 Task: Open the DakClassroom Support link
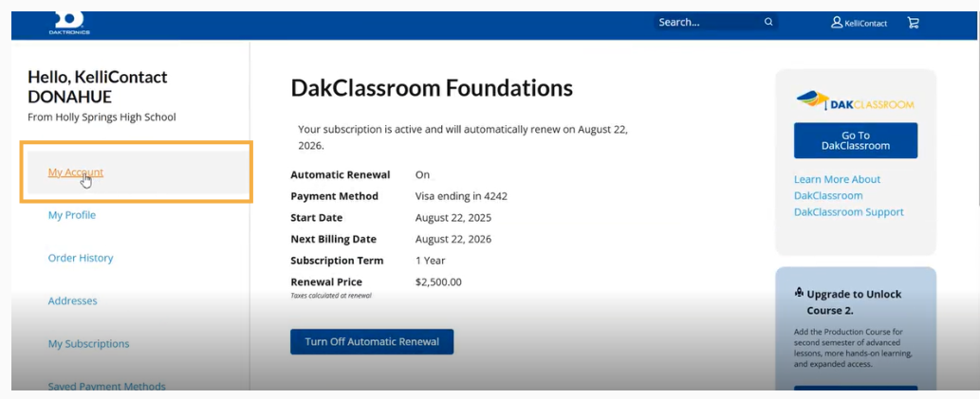pos(848,212)
